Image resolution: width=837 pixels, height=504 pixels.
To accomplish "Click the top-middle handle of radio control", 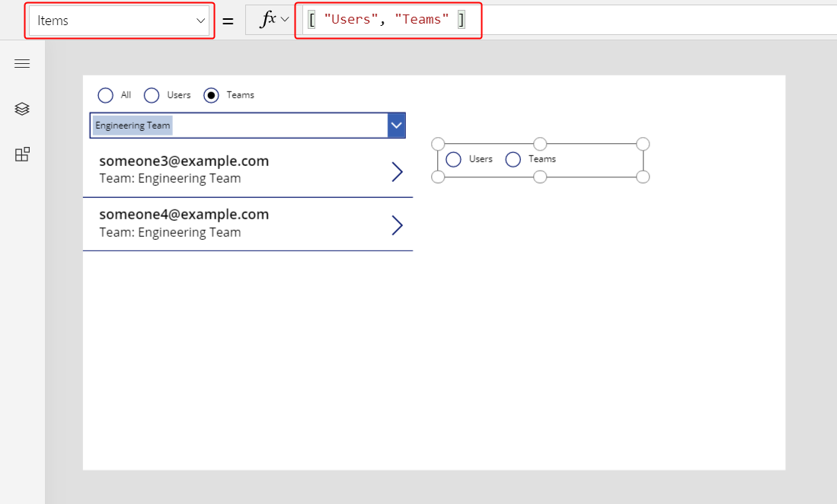I will (x=540, y=144).
